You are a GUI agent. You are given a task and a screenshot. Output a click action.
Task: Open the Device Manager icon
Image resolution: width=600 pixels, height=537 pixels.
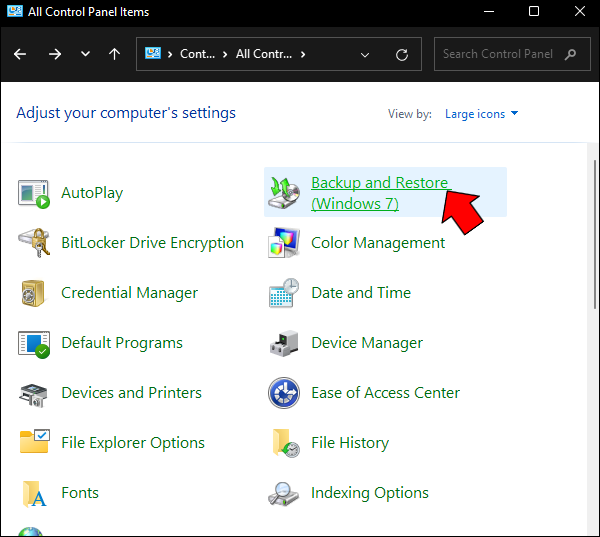(284, 343)
